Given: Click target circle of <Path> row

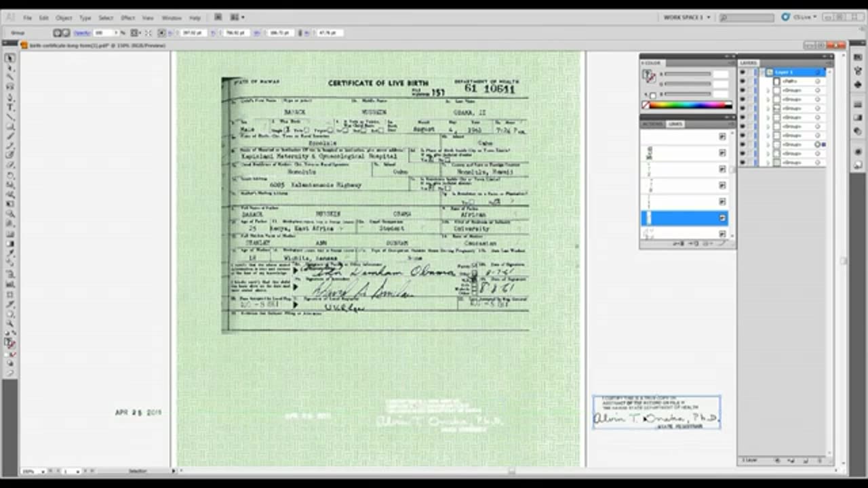Looking at the screenshot, I should point(817,81).
